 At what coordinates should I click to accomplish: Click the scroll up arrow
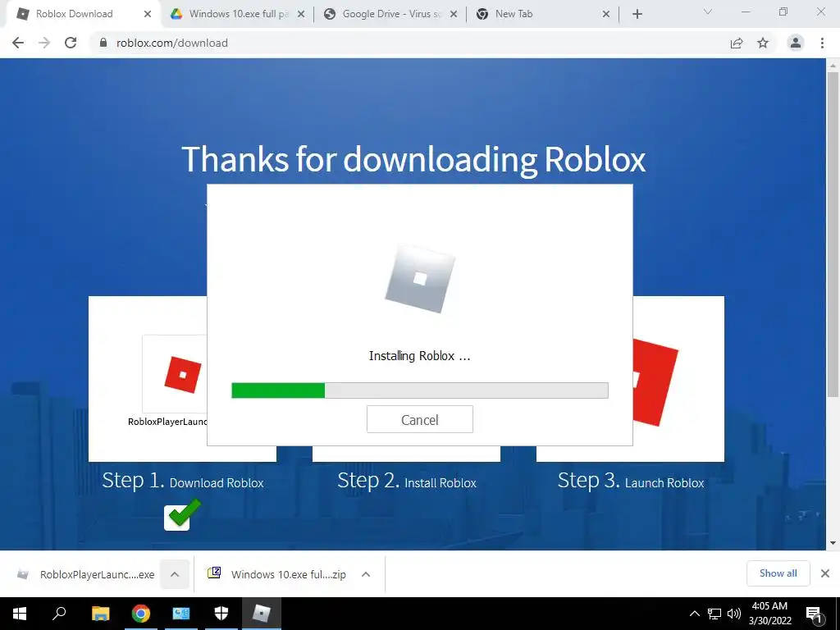click(x=833, y=66)
